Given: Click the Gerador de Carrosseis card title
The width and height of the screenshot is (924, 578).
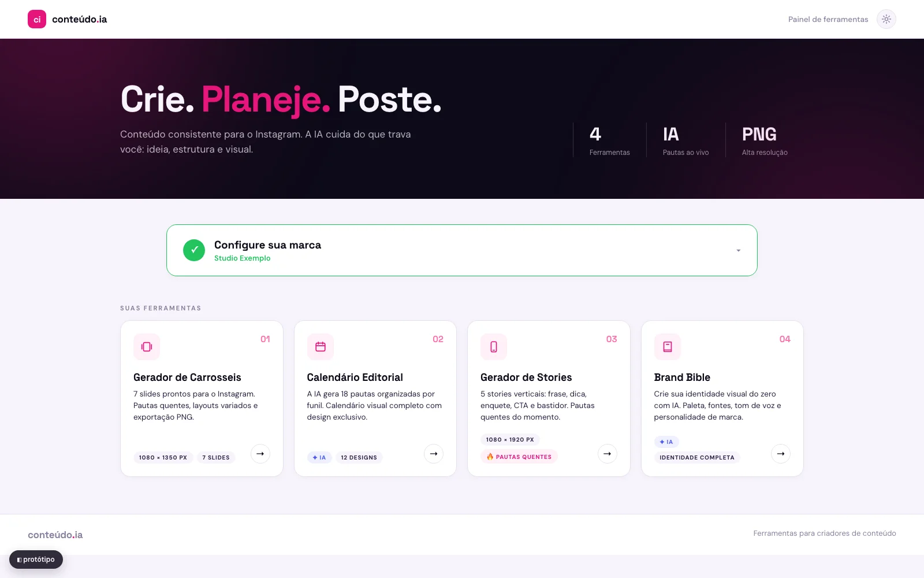Looking at the screenshot, I should [187, 377].
